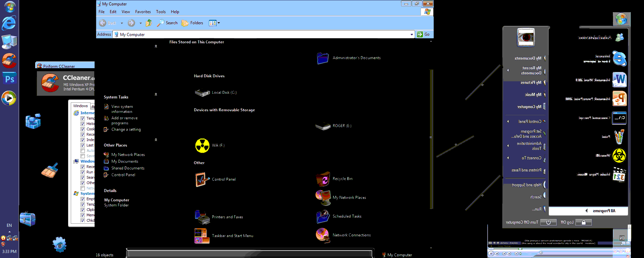This screenshot has height=258, width=644.
Task: Open the WA (F:) radioactive drive icon
Action: pos(202,145)
